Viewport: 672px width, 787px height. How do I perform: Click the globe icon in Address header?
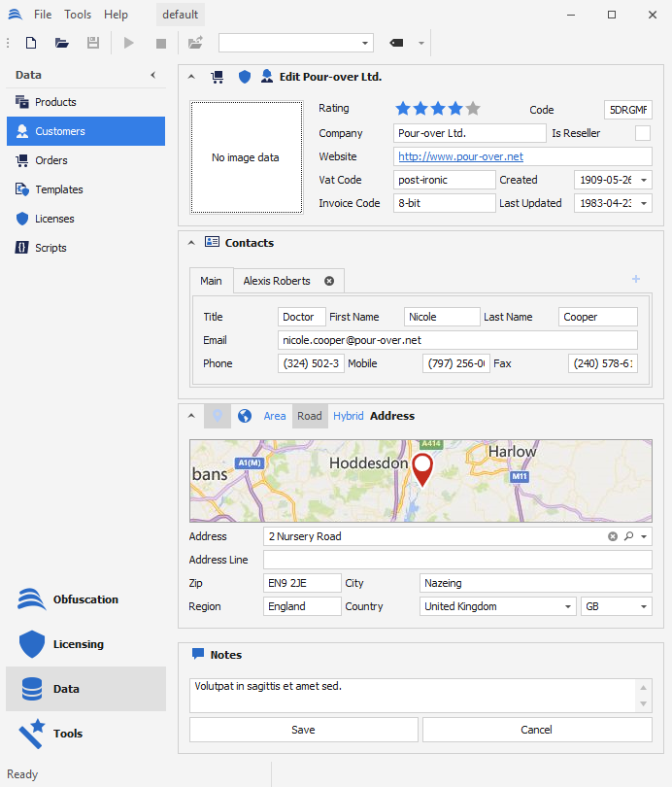point(245,416)
